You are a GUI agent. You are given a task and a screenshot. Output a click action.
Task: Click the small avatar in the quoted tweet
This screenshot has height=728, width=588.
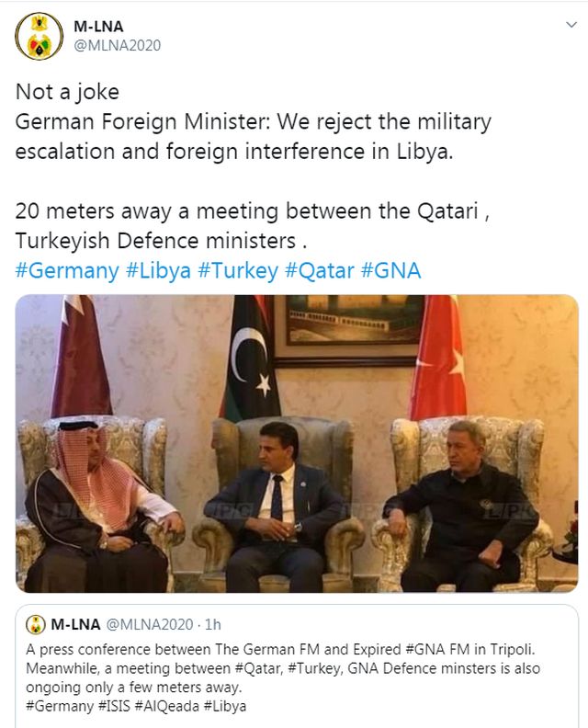[x=36, y=625]
